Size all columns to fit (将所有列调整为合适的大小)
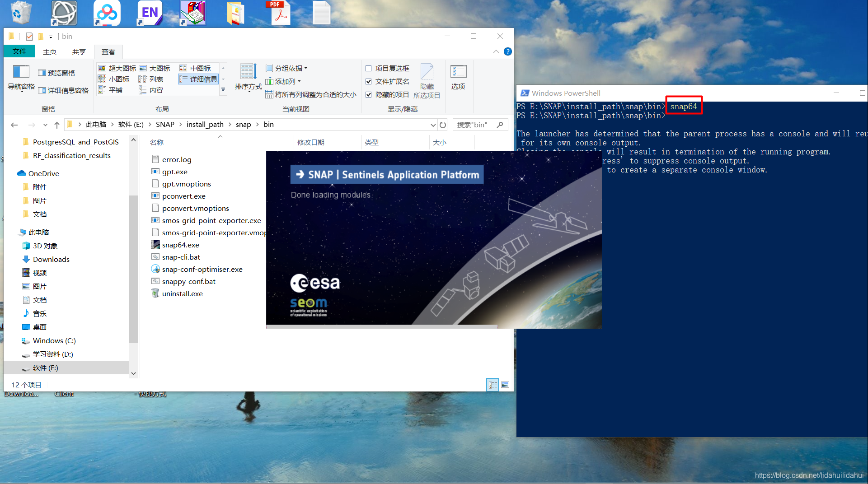The width and height of the screenshot is (868, 484). click(x=310, y=94)
